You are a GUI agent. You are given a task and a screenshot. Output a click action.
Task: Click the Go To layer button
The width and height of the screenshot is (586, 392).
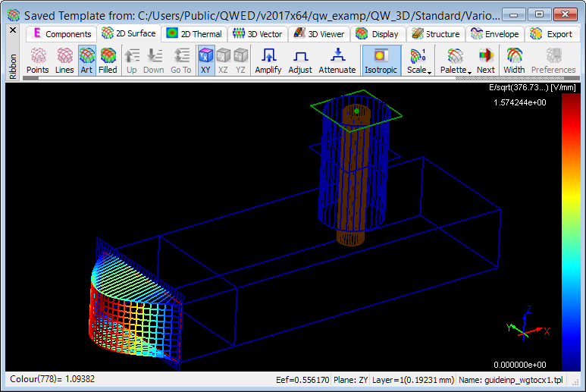(x=180, y=61)
